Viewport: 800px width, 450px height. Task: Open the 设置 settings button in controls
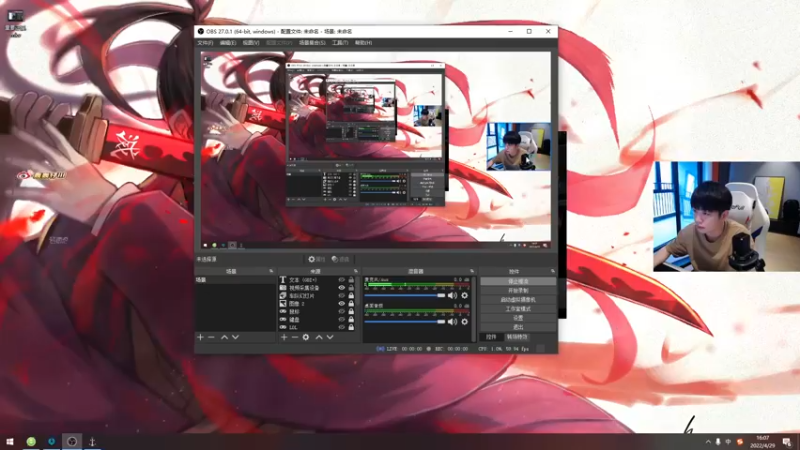coord(518,318)
